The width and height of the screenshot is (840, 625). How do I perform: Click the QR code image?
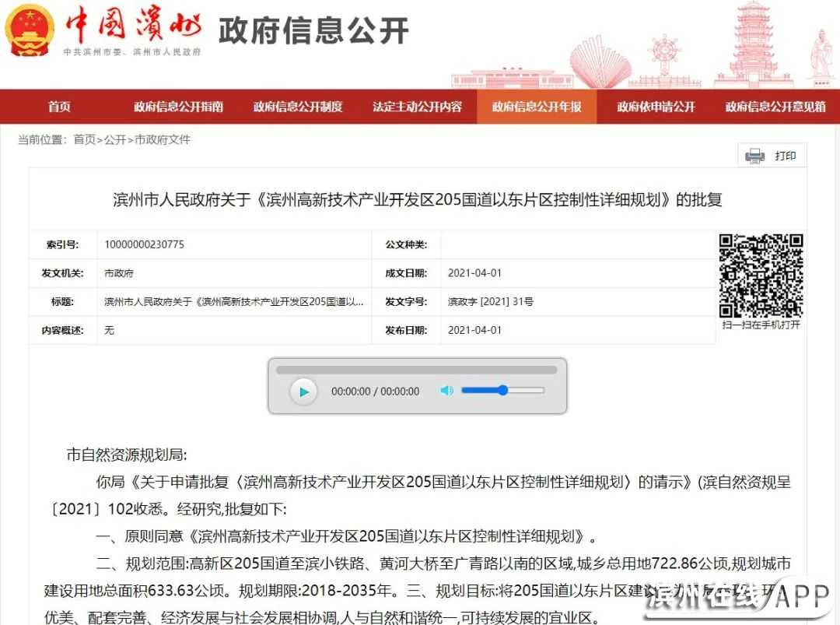click(x=761, y=276)
